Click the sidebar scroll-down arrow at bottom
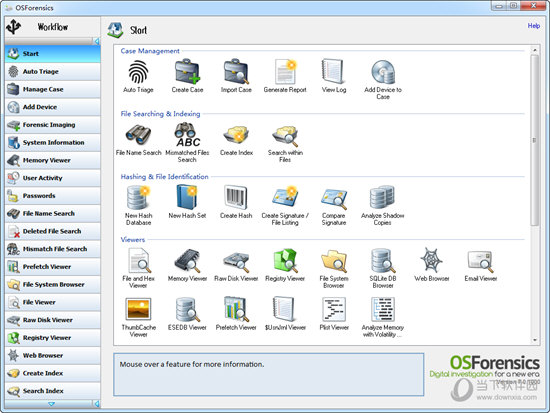The image size is (550, 413). click(51, 404)
